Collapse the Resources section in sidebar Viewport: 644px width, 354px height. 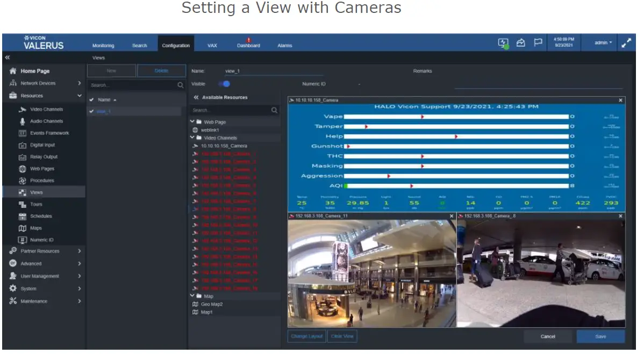coord(80,96)
